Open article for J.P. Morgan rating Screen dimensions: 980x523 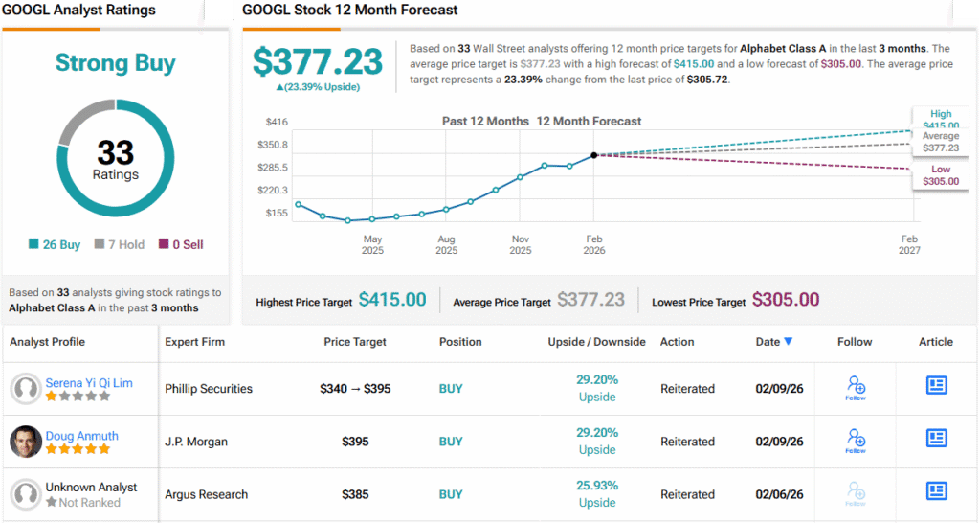tap(935, 439)
